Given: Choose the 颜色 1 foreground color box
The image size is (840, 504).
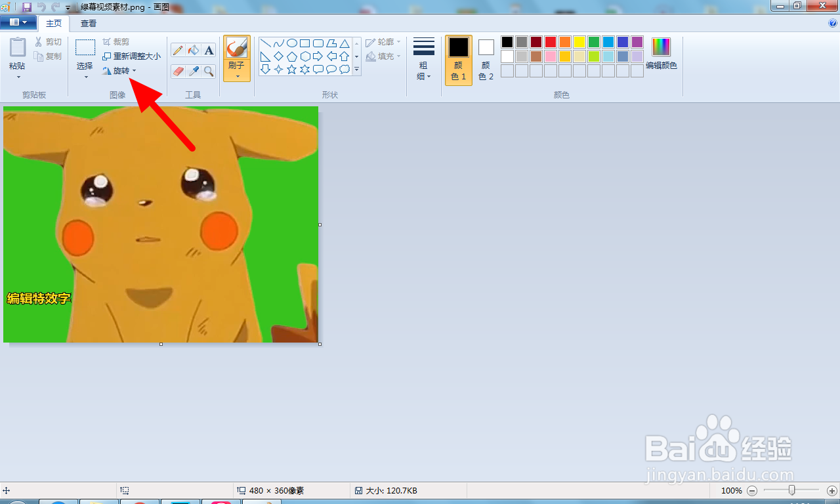Looking at the screenshot, I should (x=459, y=60).
